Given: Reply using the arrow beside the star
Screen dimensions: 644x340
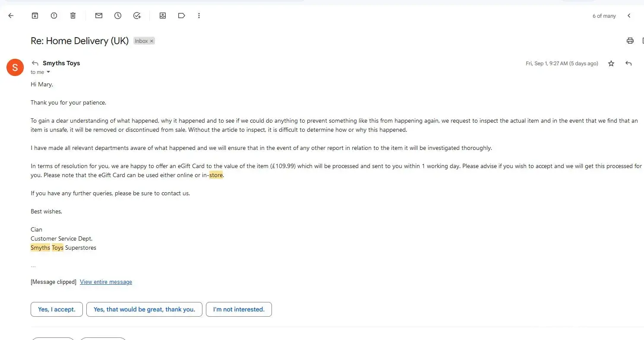Looking at the screenshot, I should [x=628, y=64].
